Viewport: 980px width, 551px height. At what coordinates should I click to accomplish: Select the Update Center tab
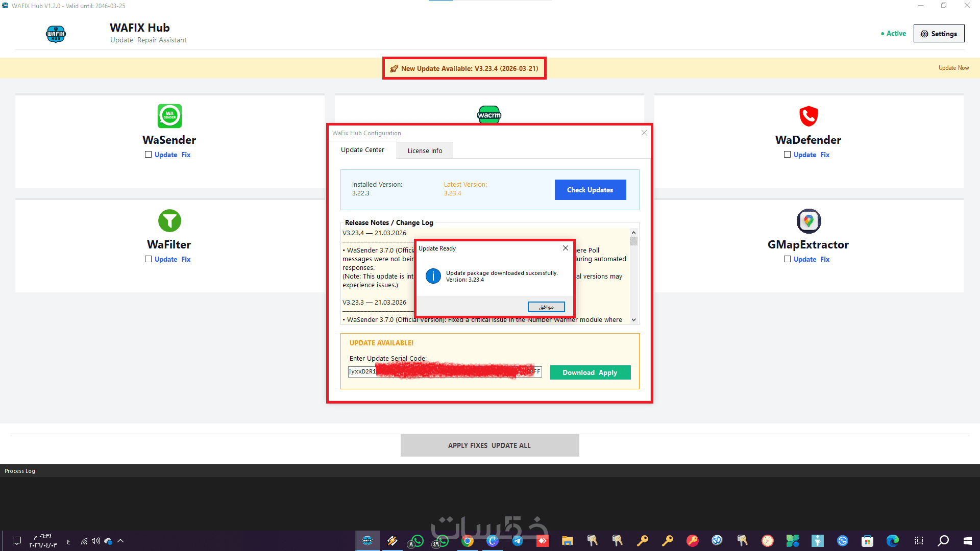(x=362, y=150)
